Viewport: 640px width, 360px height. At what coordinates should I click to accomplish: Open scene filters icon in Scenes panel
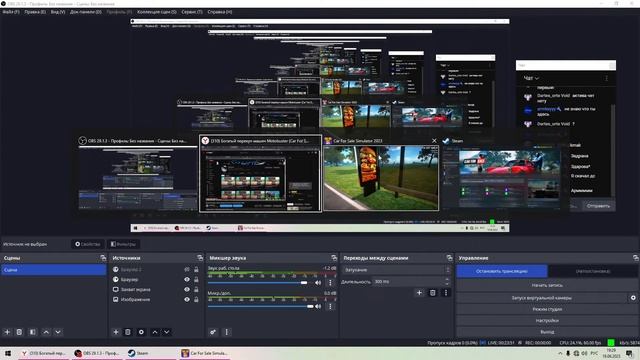(x=33, y=332)
